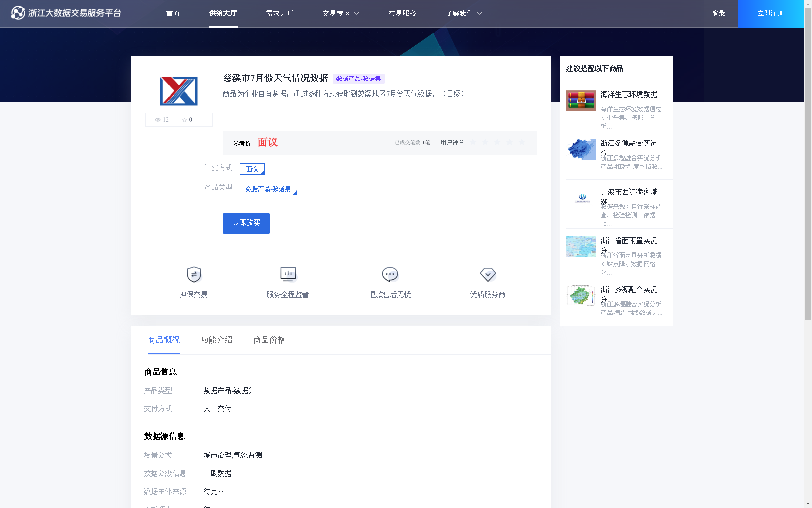The image size is (812, 508).
Task: Switch to 商品概况 tab
Action: point(164,340)
